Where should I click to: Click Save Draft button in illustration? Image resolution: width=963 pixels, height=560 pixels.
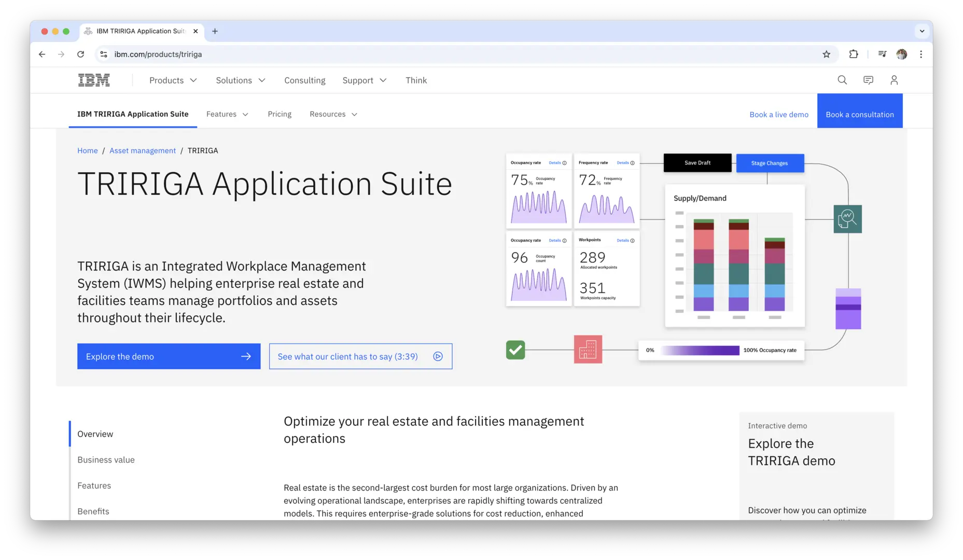[697, 163]
